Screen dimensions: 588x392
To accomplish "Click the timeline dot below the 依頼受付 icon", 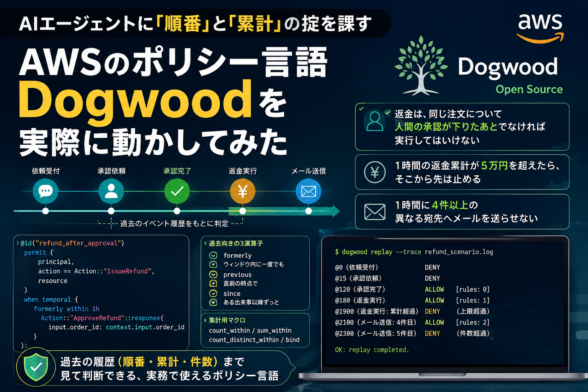I will [x=46, y=211].
